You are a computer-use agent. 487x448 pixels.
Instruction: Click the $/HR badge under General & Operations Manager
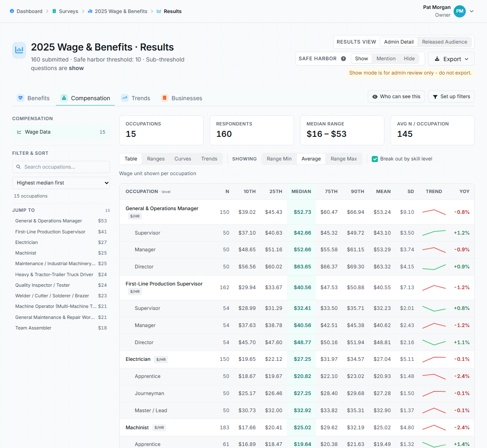point(135,216)
